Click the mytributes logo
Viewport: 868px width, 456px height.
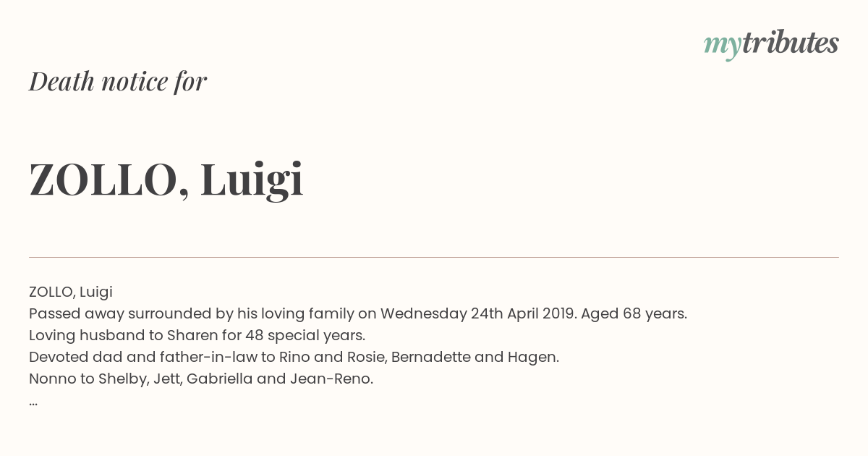tap(771, 45)
